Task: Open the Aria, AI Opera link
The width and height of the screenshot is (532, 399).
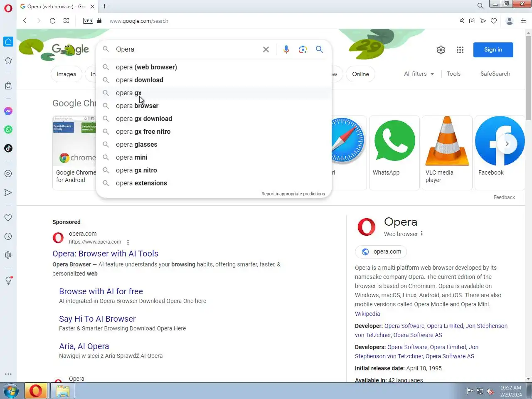Action: [84, 346]
